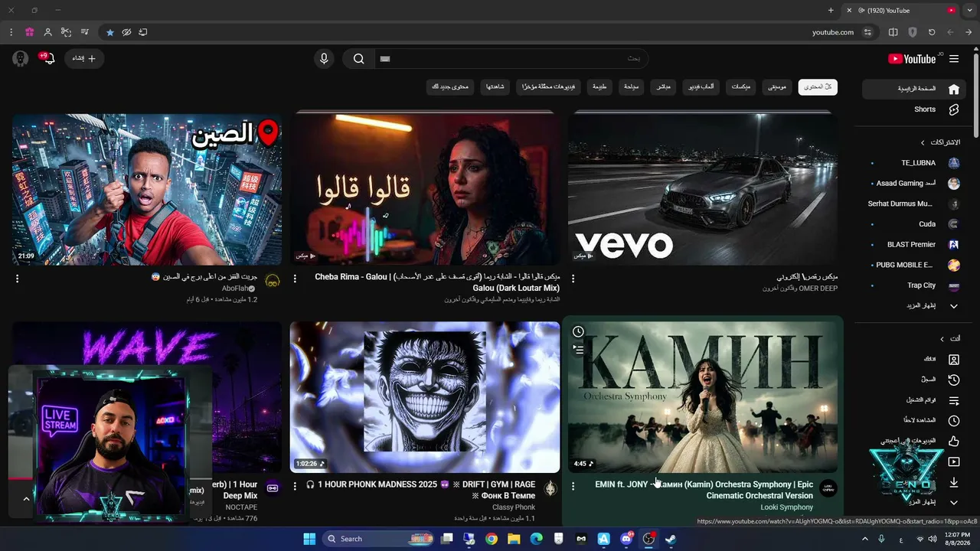Viewport: 980px width, 551px height.
Task: Open the Cheba Rima Galou mix thumbnail
Action: tap(425, 189)
